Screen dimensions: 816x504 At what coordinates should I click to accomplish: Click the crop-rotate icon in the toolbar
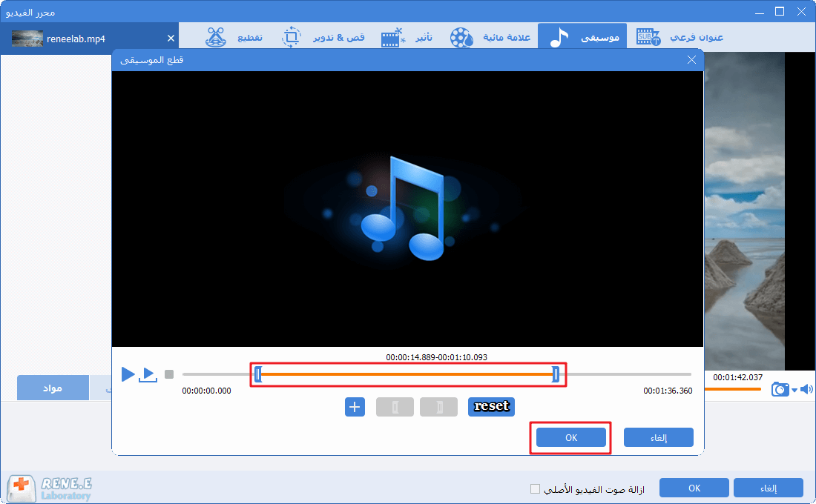[292, 37]
